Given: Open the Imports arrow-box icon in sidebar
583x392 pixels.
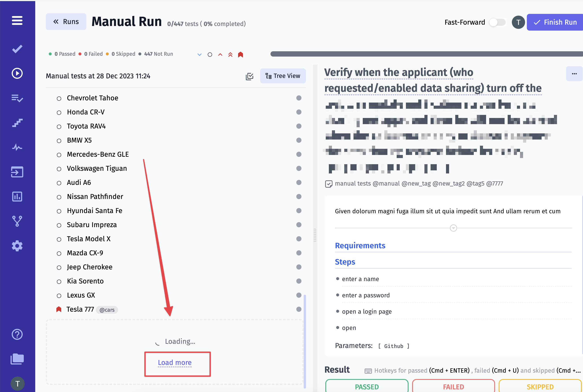Looking at the screenshot, I should click(17, 172).
